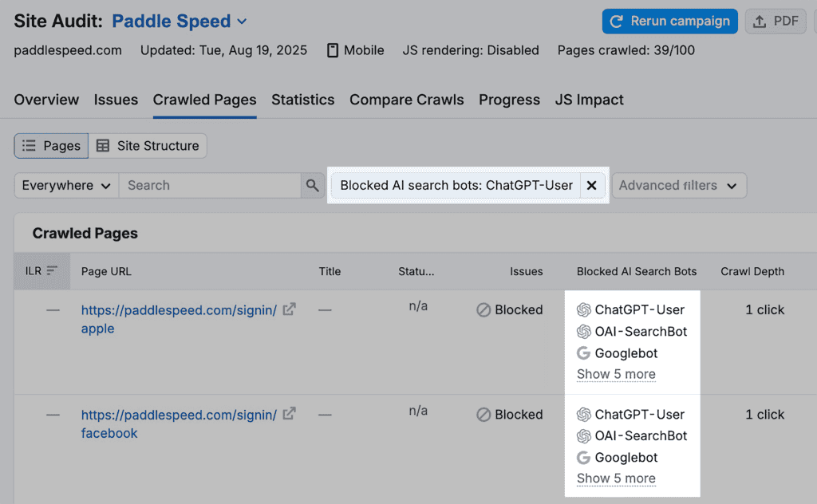Switch to the Pages view toggle
Screen dimensions: 817x504
pos(50,146)
